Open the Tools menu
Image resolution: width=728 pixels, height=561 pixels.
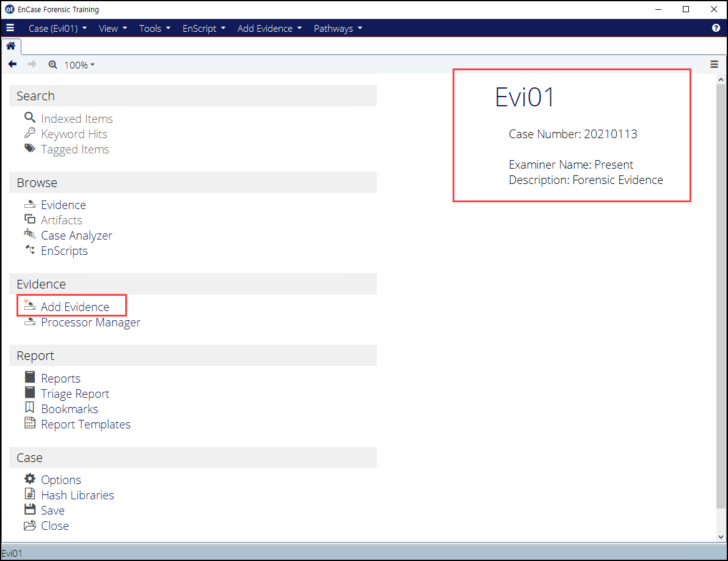point(155,28)
